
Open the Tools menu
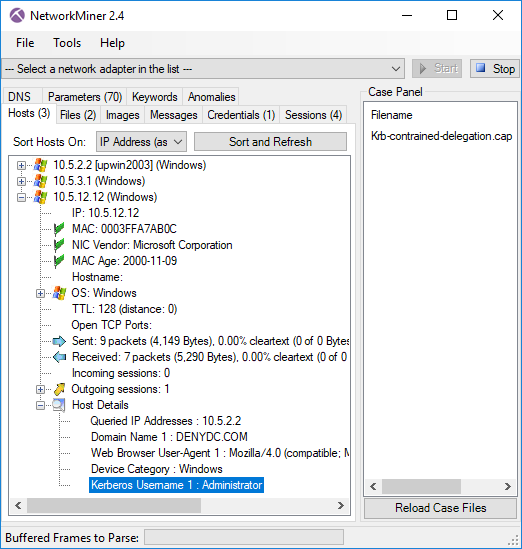tap(67, 43)
